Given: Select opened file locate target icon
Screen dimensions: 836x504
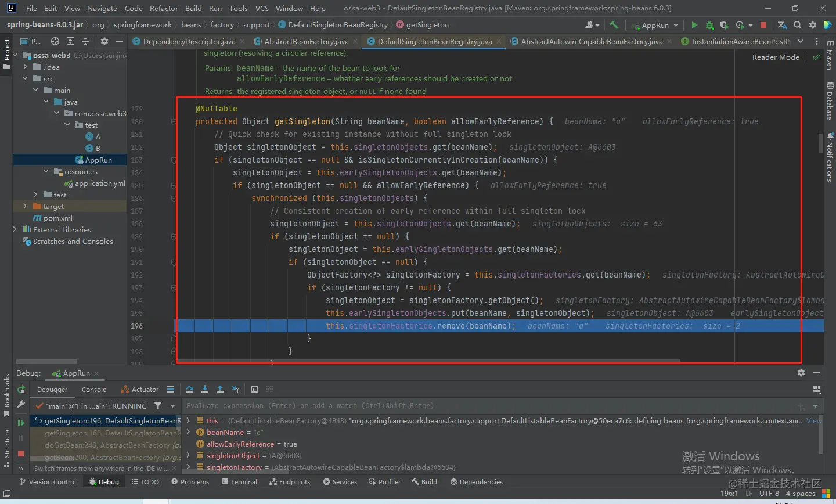Looking at the screenshot, I should (x=55, y=41).
